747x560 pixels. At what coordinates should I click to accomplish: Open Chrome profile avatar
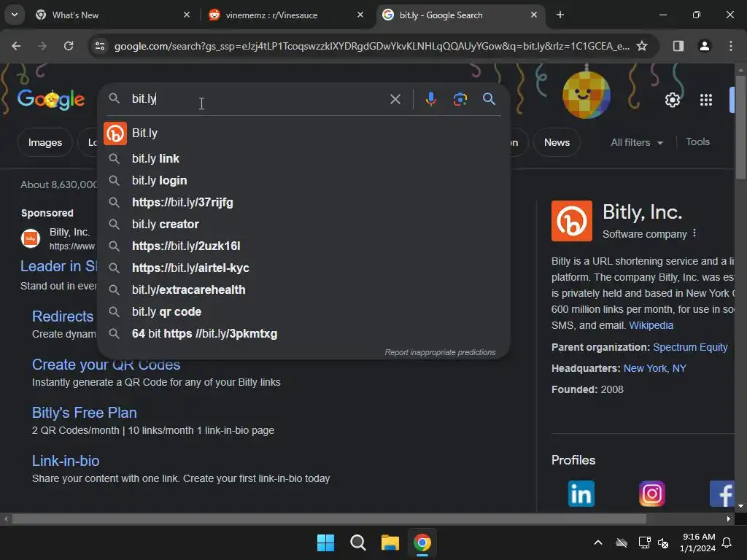tap(704, 46)
